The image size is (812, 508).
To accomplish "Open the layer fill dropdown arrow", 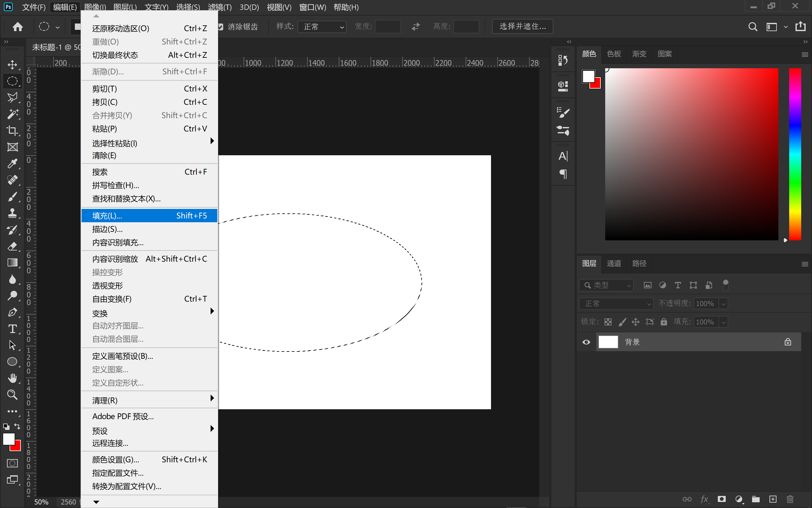I will pyautogui.click(x=724, y=322).
